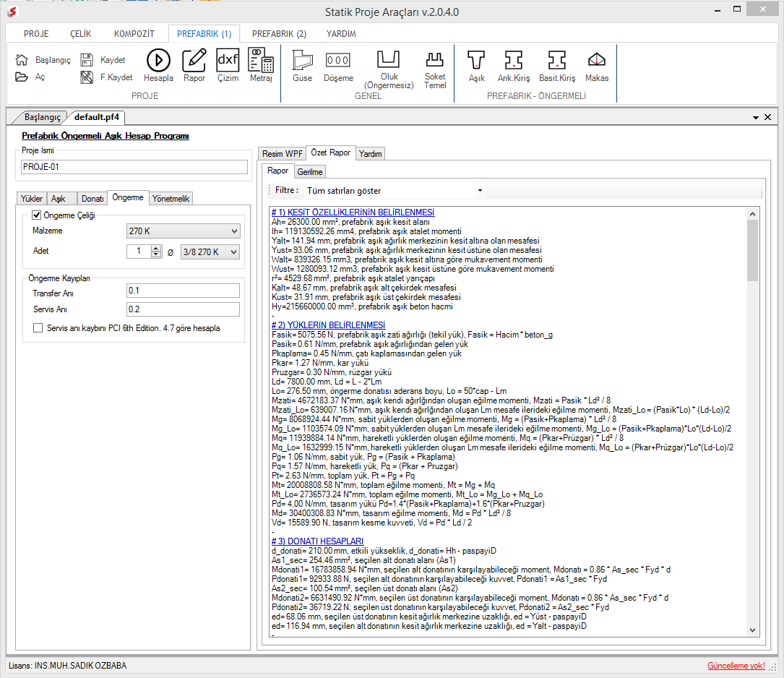Select the Guse tool icon
Viewport: 784px width, 678px height.
tap(303, 60)
